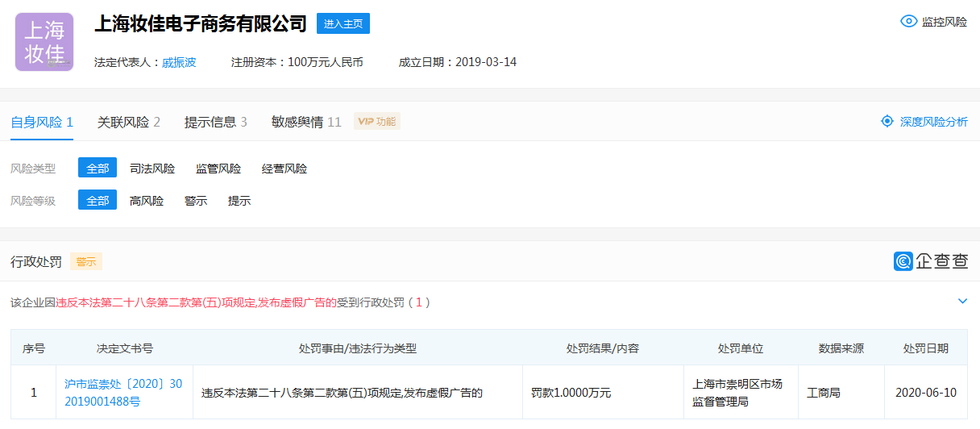This screenshot has width=980, height=429.
Task: Open legal representative 戚振波 link
Action: coord(179,62)
